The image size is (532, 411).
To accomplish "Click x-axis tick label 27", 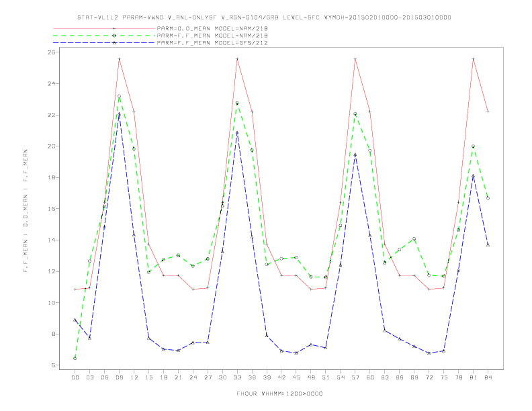I will (x=208, y=377).
